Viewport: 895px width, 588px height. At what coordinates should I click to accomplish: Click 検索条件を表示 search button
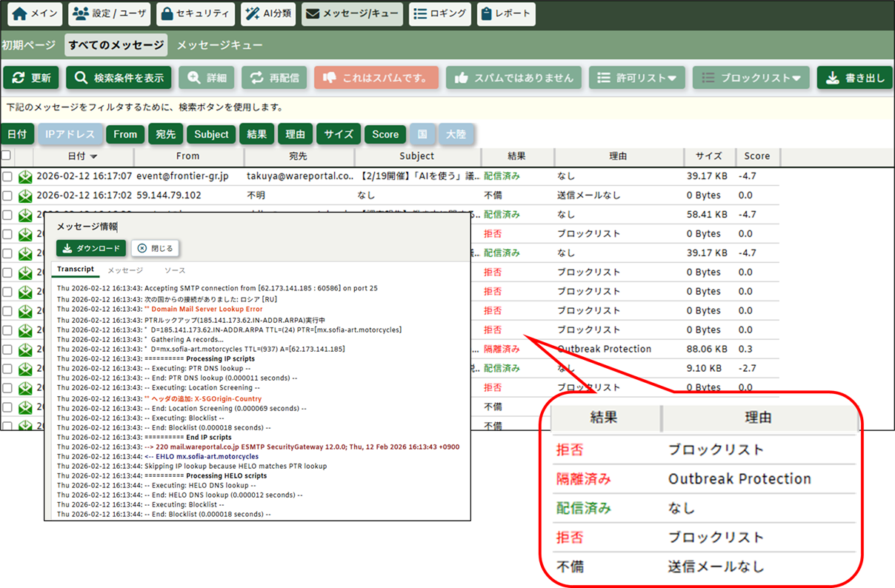(x=119, y=78)
